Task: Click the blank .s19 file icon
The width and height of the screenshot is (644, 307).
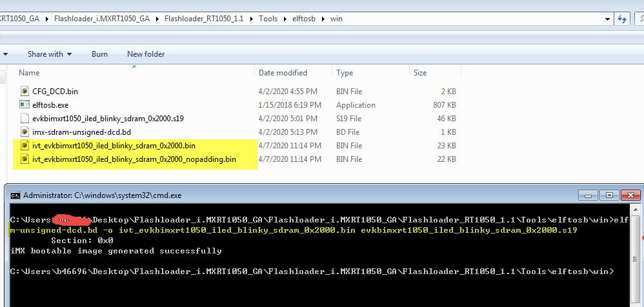Action: [x=25, y=119]
